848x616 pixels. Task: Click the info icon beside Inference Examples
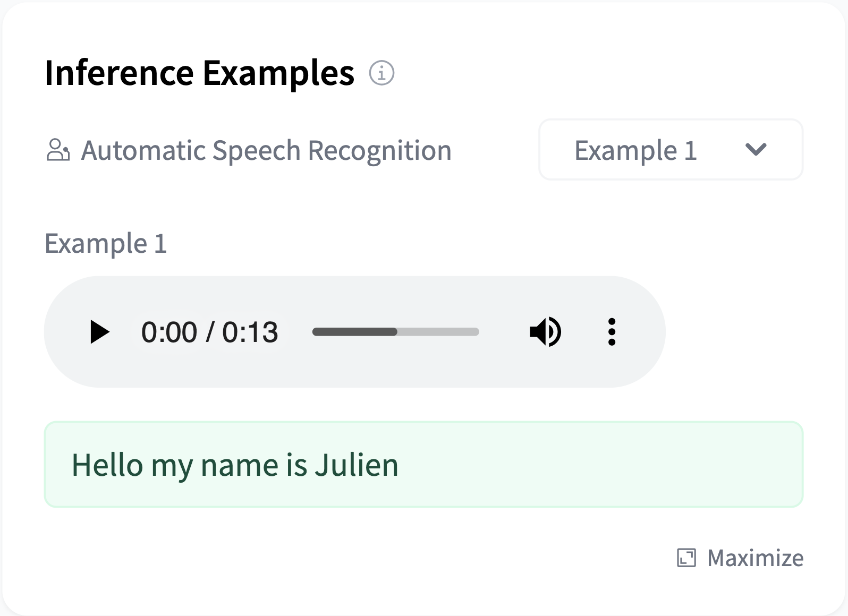[x=381, y=73]
